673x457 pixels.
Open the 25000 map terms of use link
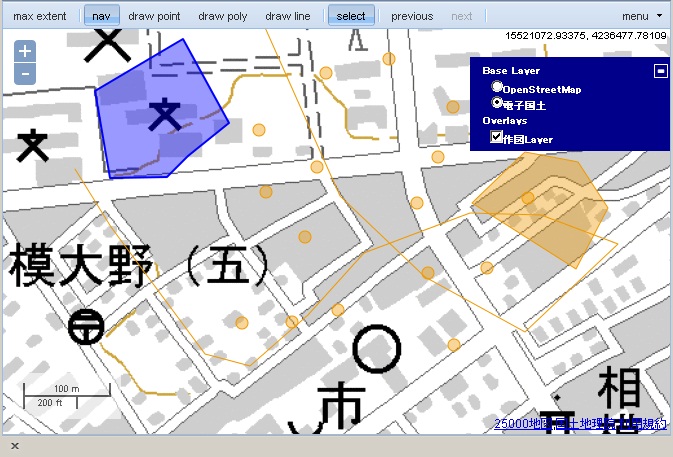(x=580, y=424)
